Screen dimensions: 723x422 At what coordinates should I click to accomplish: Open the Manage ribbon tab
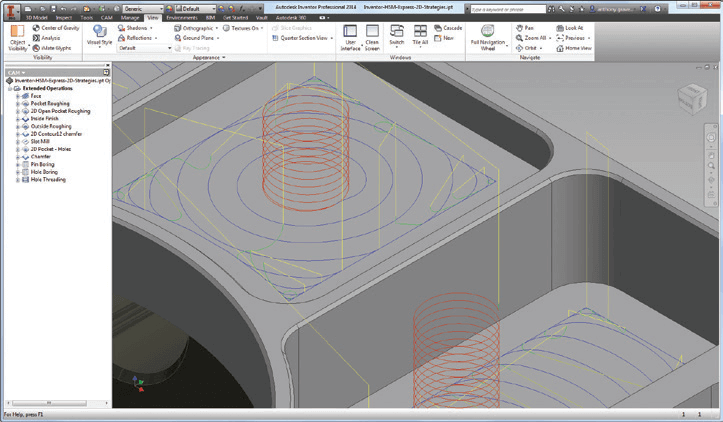[x=130, y=18]
